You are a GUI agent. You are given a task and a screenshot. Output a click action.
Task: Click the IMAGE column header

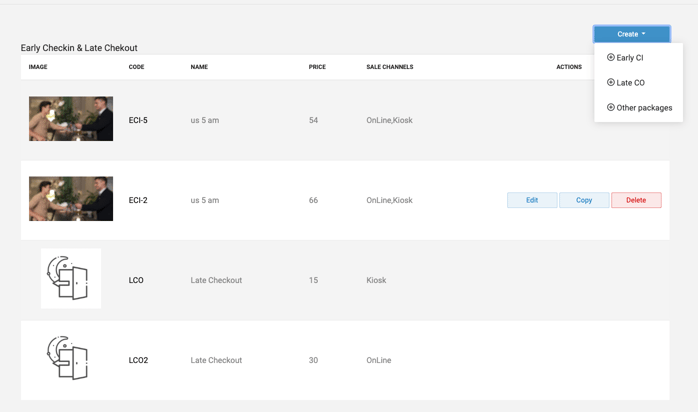click(38, 67)
